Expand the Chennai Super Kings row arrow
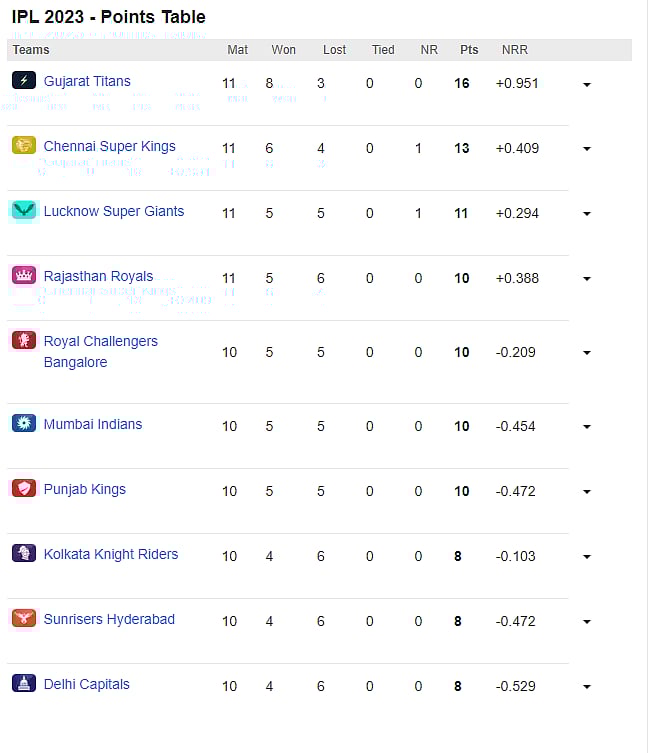Image resolution: width=649 pixels, height=753 pixels. [x=587, y=150]
